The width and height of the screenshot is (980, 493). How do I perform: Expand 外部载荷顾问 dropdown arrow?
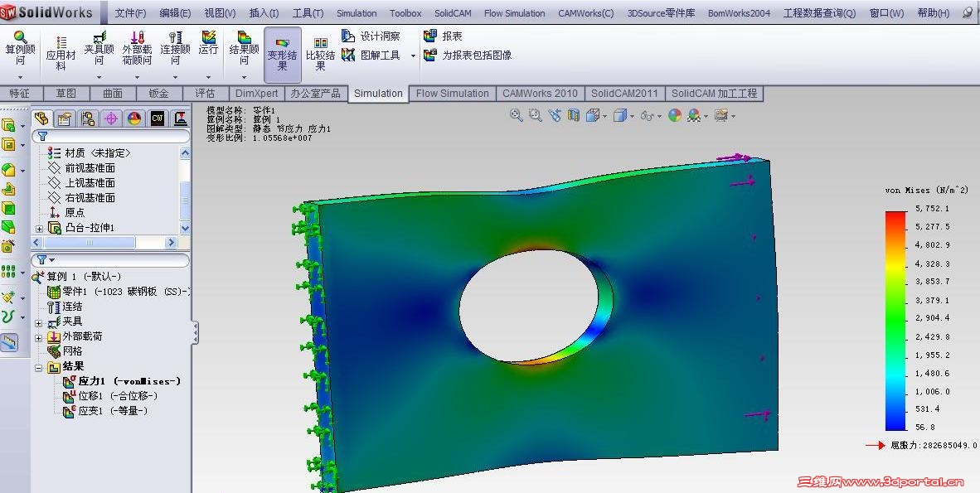point(137,78)
